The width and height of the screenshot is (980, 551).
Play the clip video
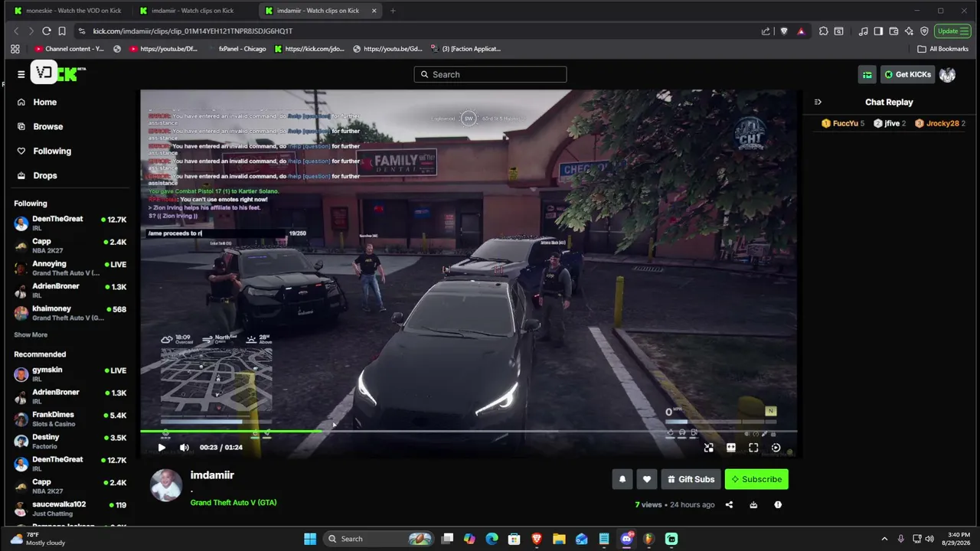[x=162, y=448]
